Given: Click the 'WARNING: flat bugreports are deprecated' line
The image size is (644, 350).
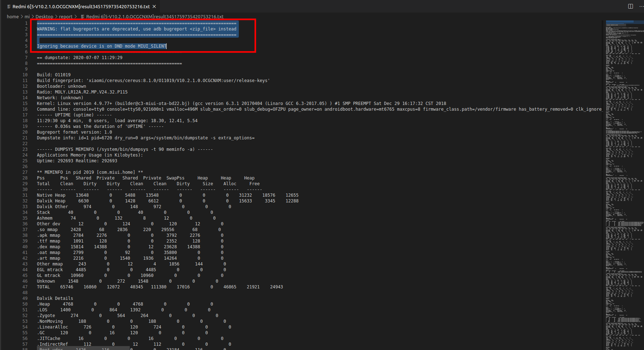Looking at the screenshot, I should click(137, 29).
